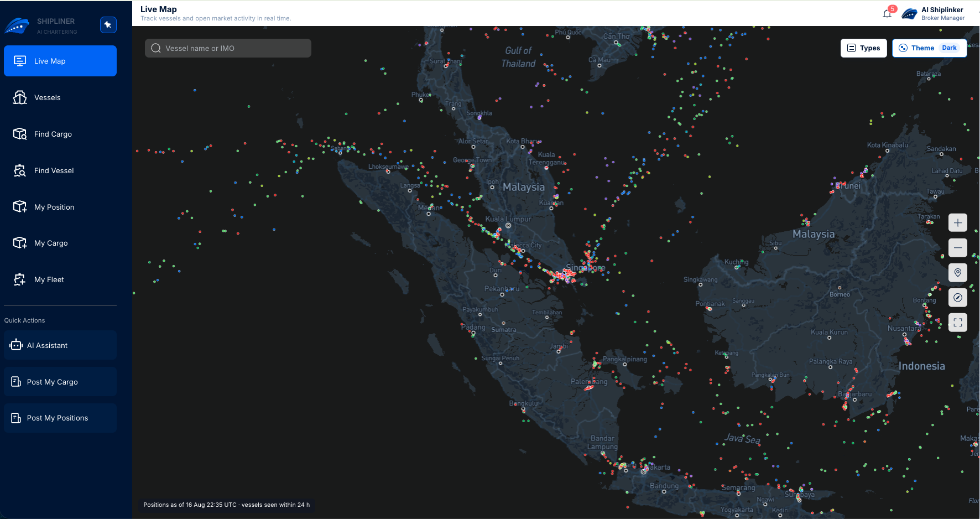
Task: Click the AI Assistant robot icon
Action: [x=16, y=345]
